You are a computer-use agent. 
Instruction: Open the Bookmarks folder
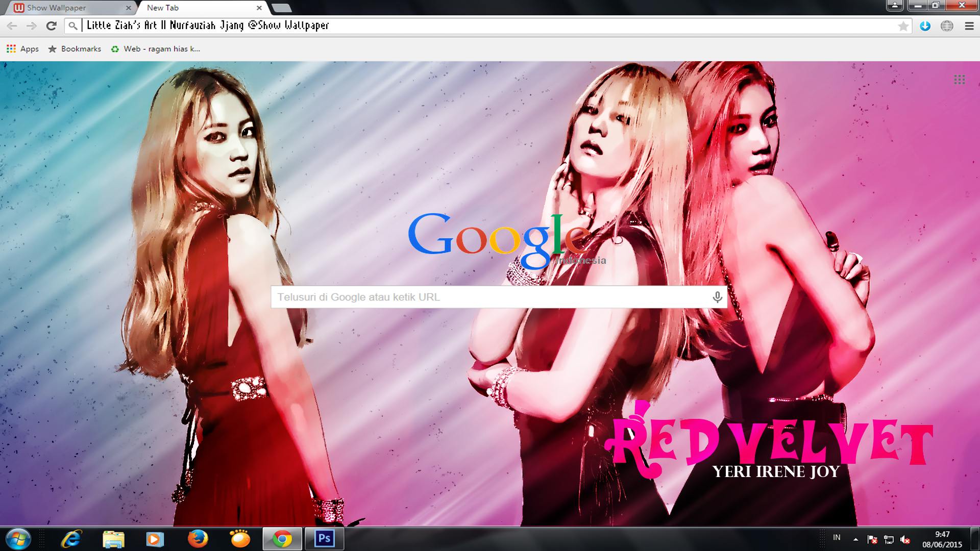click(75, 49)
